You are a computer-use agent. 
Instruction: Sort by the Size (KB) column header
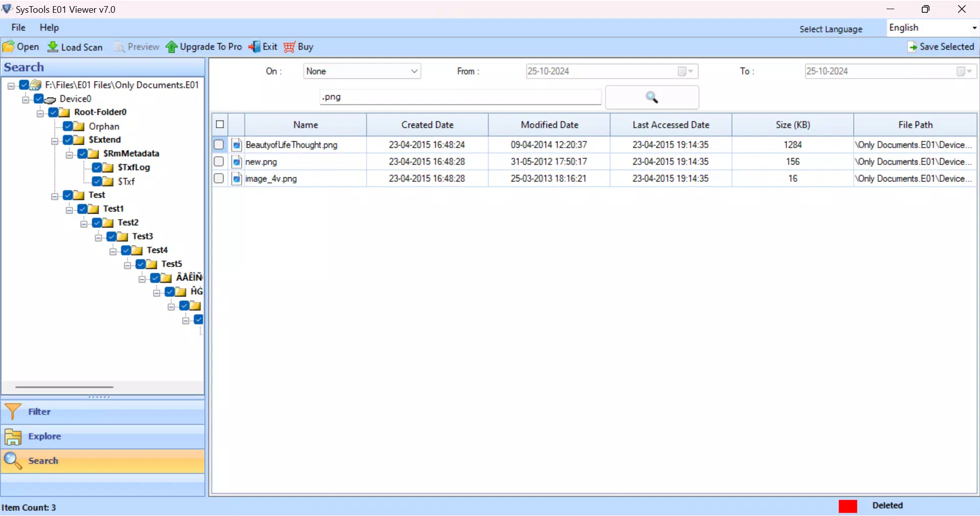793,125
